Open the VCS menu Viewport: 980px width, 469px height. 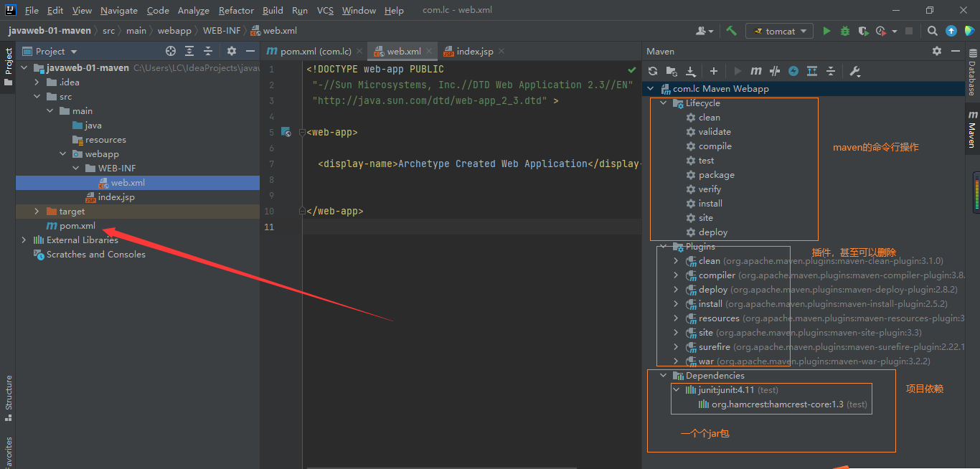[325, 11]
